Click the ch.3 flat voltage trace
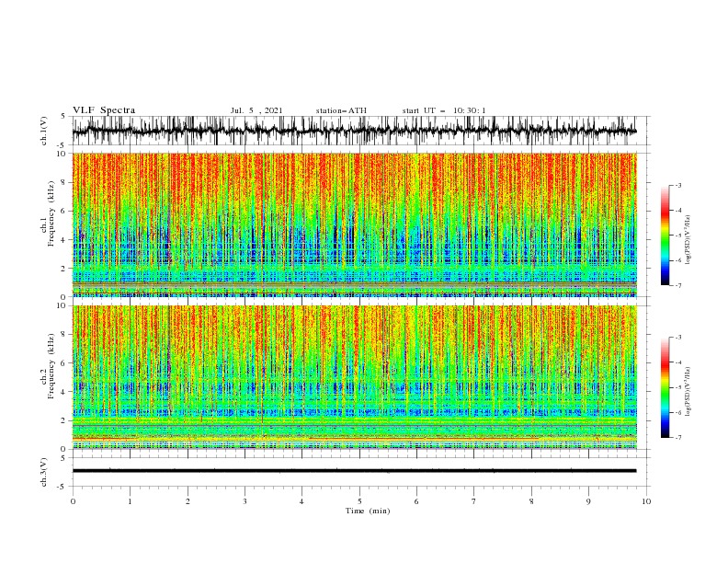Image resolution: width=728 pixels, height=563 pixels. coord(354,471)
